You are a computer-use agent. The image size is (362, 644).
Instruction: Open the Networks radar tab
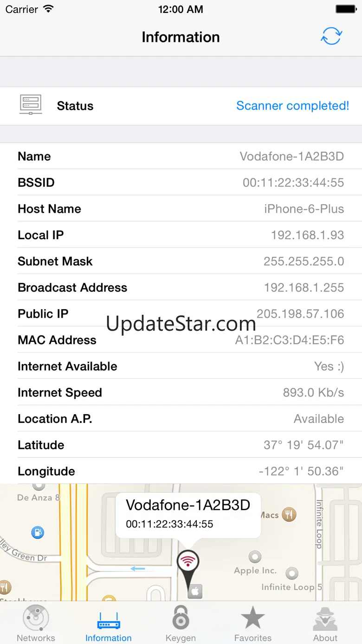36,624
